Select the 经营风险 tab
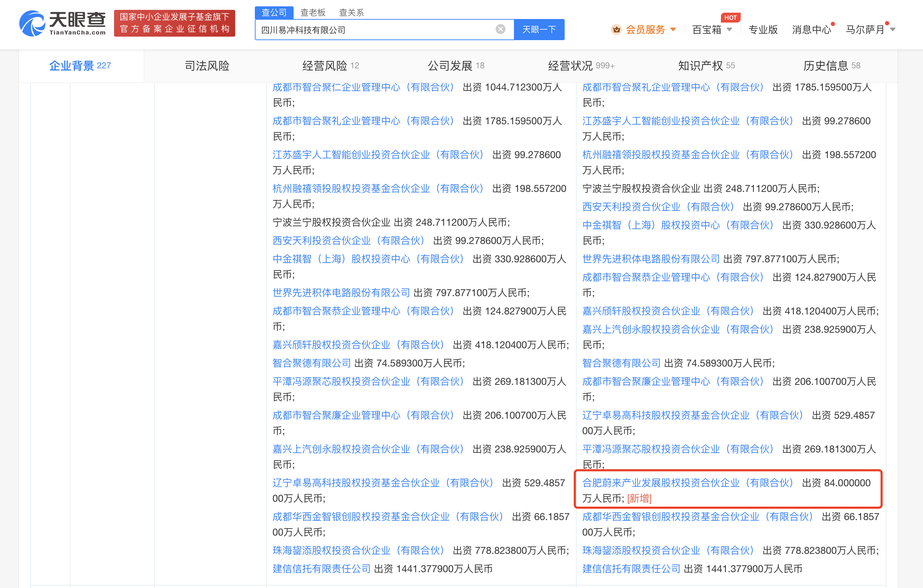This screenshot has height=588, width=923. (x=331, y=65)
